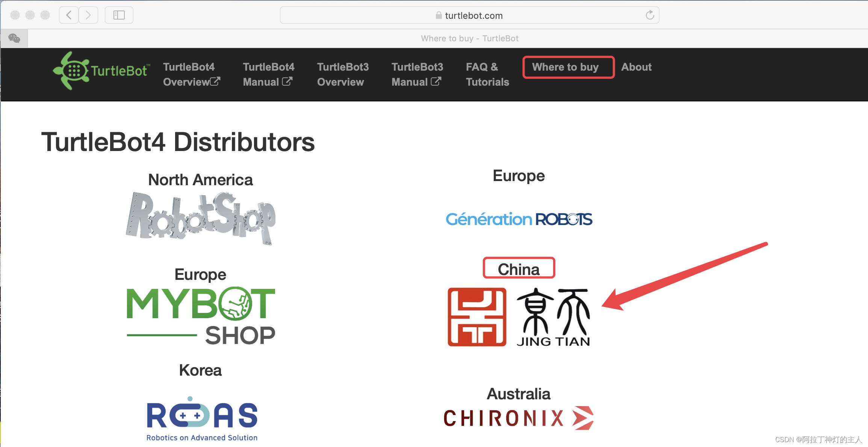This screenshot has width=868, height=447.
Task: Click the TurtleBot turtle logo
Action: [101, 71]
